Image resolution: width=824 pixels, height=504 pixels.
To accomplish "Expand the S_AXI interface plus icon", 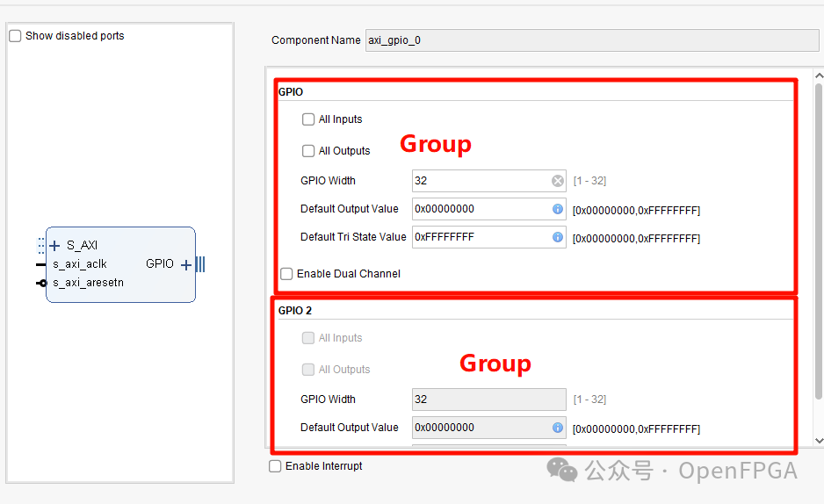I will [x=54, y=245].
